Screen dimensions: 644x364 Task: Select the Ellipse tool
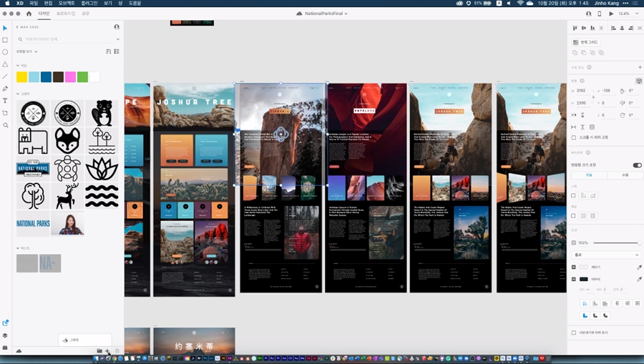(5, 52)
